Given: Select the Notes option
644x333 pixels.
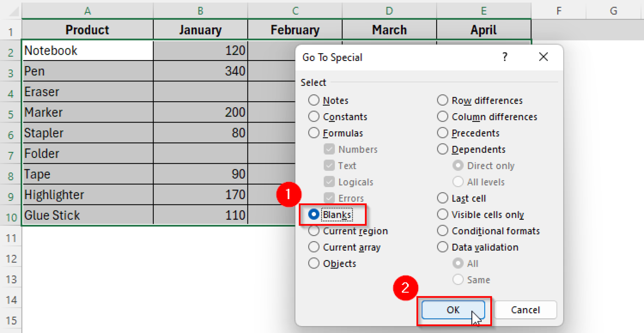Looking at the screenshot, I should [x=314, y=100].
